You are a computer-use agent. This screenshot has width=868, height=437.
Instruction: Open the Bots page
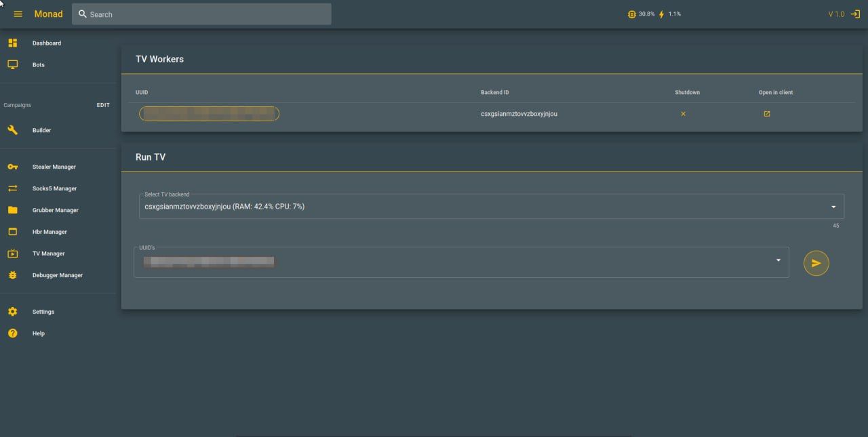tap(39, 65)
